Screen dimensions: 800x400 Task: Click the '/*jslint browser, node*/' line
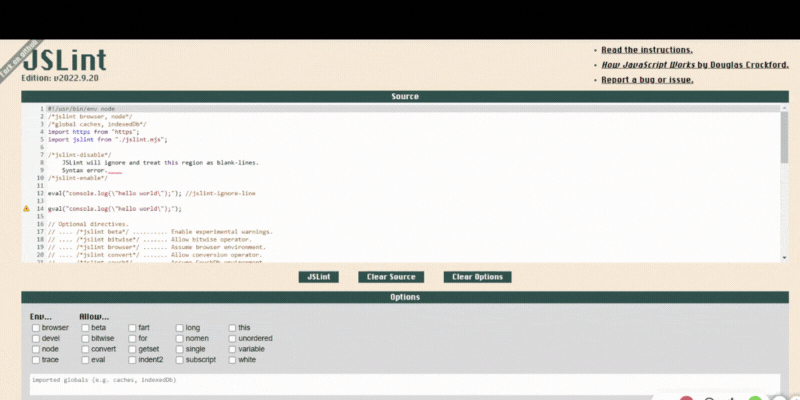pyautogui.click(x=90, y=116)
